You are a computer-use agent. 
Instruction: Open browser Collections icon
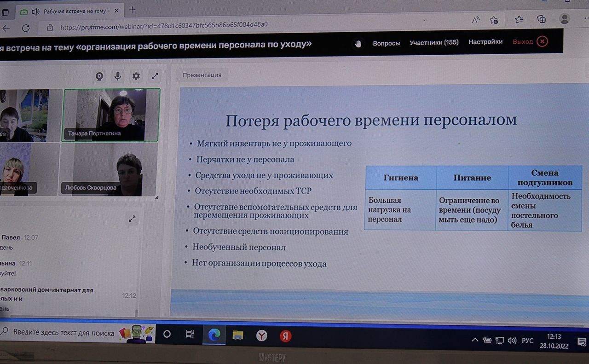pyautogui.click(x=542, y=19)
